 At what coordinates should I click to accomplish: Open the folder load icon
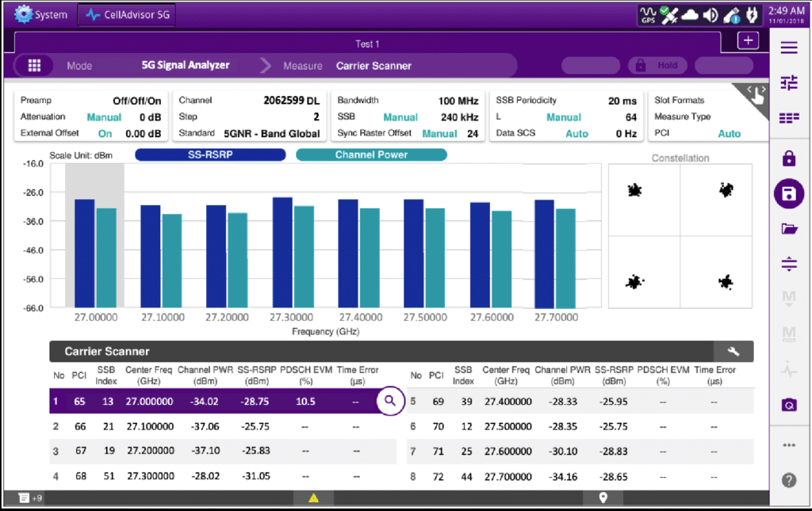tap(788, 229)
